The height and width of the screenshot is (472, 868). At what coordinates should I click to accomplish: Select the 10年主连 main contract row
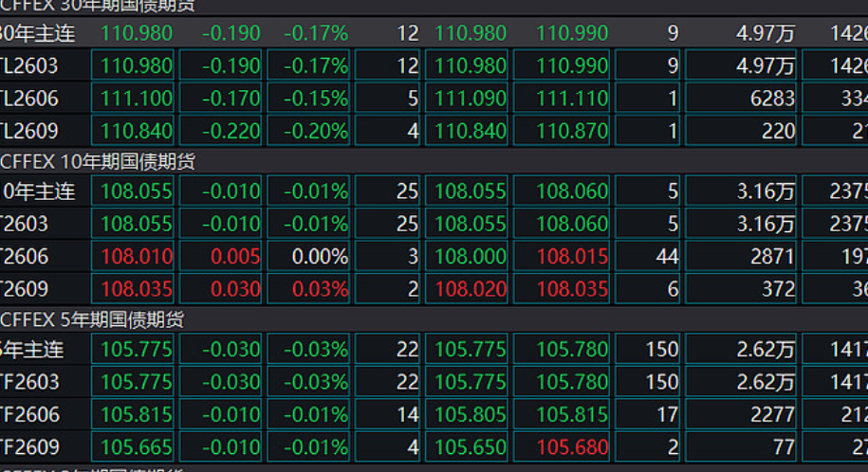pos(38,192)
